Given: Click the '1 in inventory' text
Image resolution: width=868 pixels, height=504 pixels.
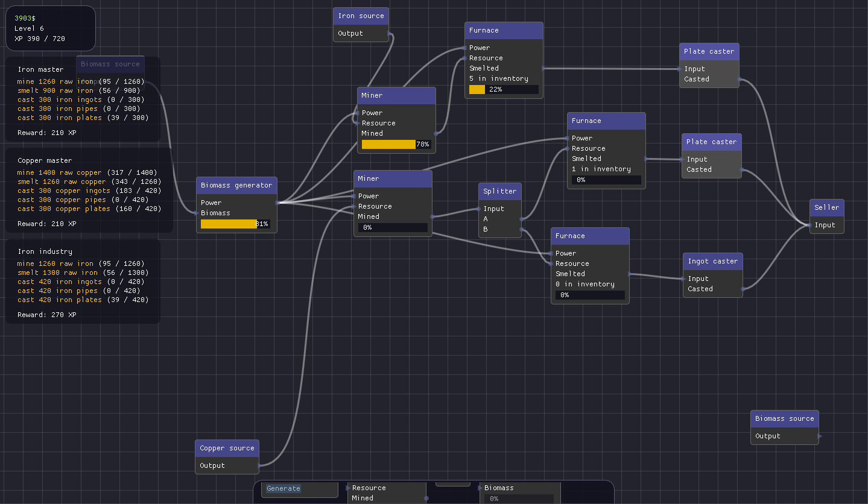Looking at the screenshot, I should (x=601, y=169).
